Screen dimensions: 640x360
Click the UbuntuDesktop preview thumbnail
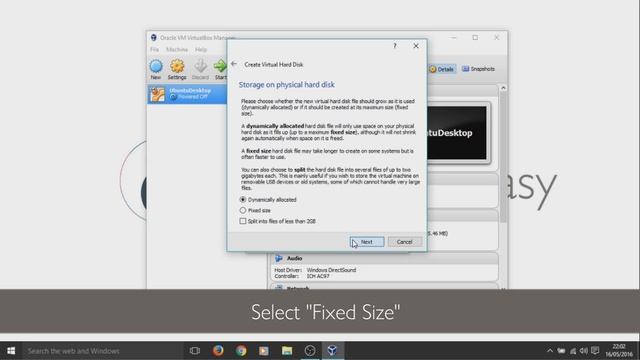[x=457, y=133]
